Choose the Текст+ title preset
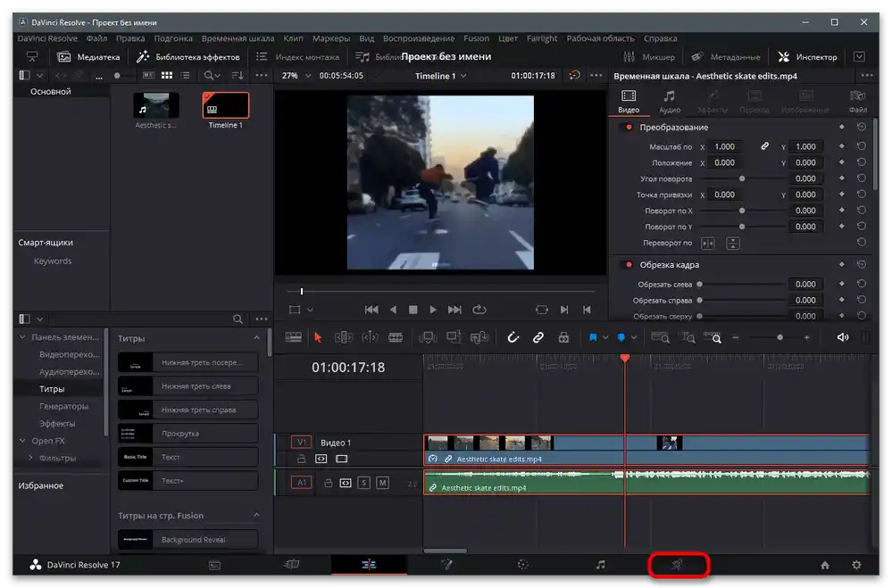892x588 pixels. coord(188,481)
